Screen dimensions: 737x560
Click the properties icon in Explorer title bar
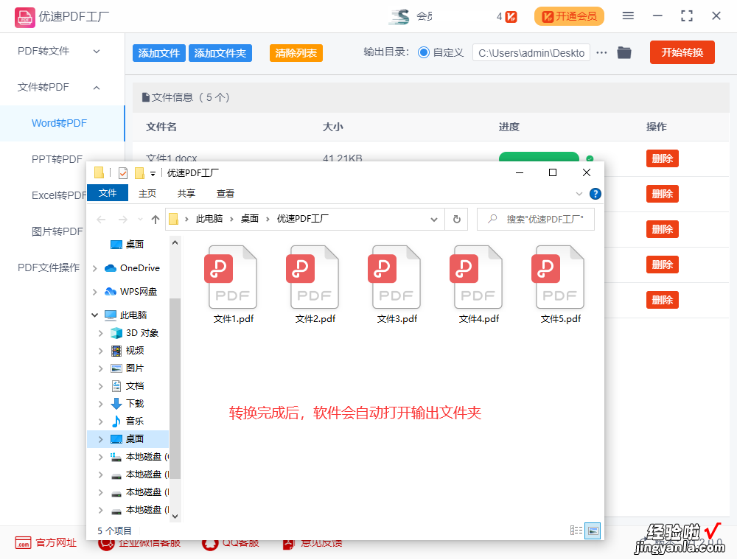[122, 173]
